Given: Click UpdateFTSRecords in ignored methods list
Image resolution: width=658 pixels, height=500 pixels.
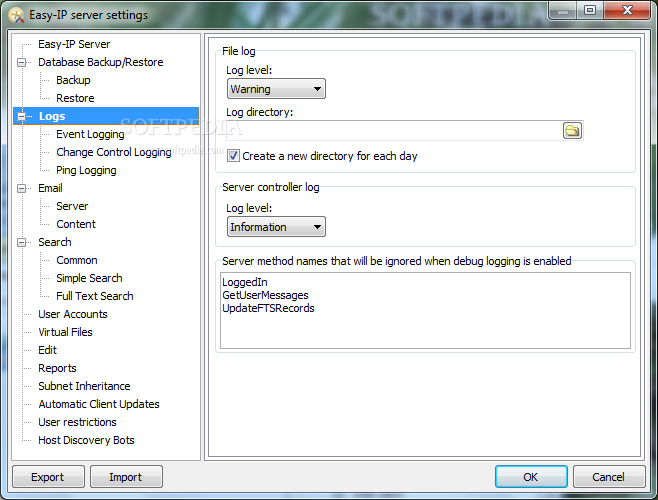Looking at the screenshot, I should [268, 308].
